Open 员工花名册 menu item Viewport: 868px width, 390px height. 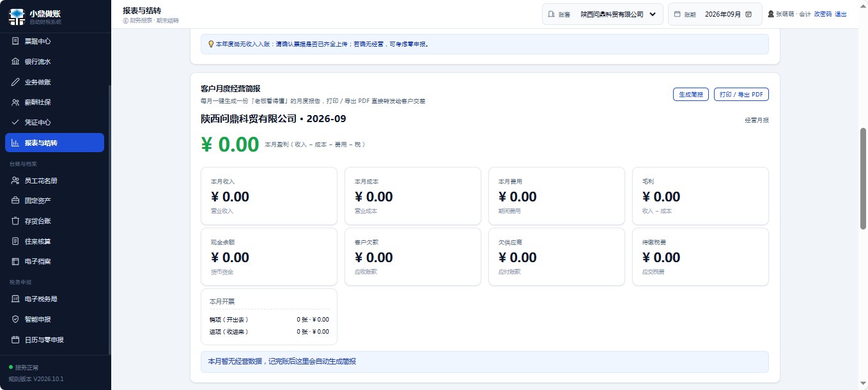click(54, 180)
